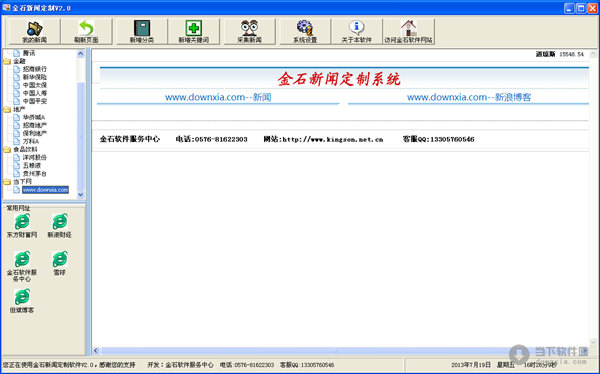This screenshot has height=374, width=600.
Task: Open 关于本软件 about dialog
Action: 357,31
